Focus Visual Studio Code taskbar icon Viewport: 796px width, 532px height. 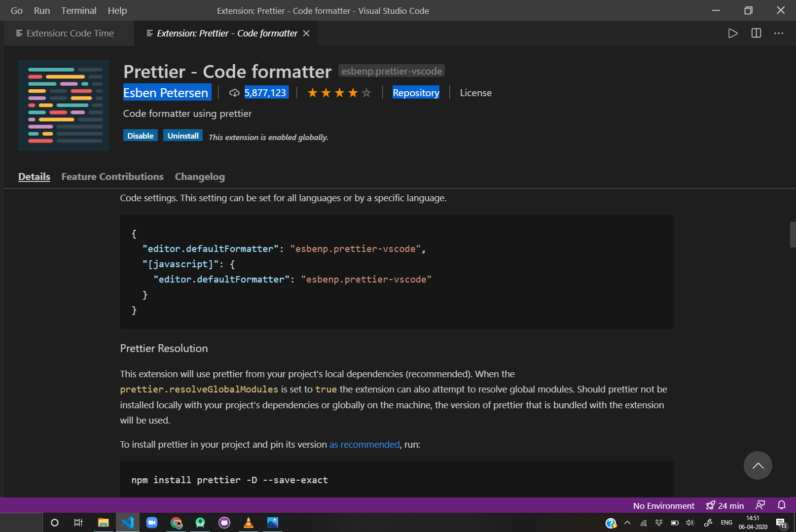point(128,523)
